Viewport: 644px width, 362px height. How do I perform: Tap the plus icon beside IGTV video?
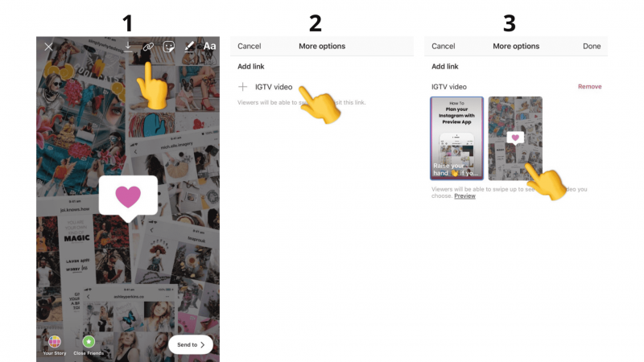pyautogui.click(x=243, y=87)
